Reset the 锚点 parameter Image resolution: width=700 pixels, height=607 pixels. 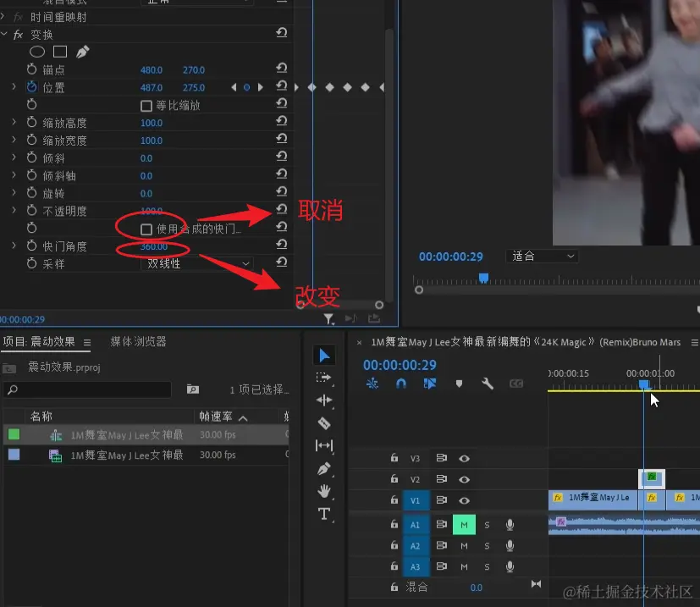click(x=281, y=69)
